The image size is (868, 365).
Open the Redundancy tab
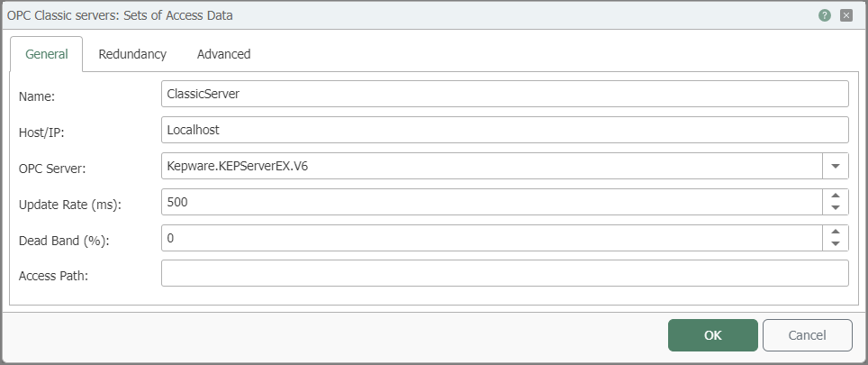pyautogui.click(x=132, y=54)
